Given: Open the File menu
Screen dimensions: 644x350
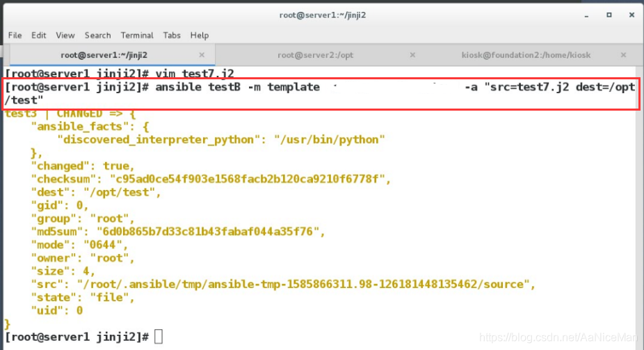Looking at the screenshot, I should 15,35.
